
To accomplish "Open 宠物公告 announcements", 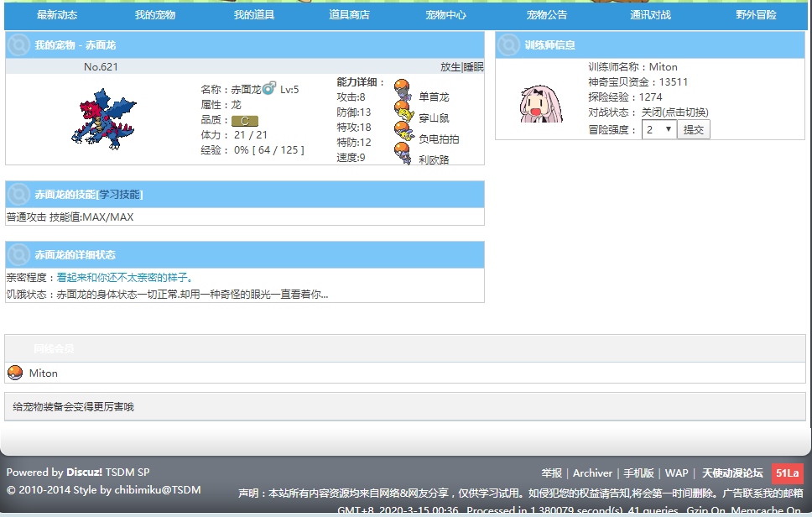I will [x=546, y=15].
